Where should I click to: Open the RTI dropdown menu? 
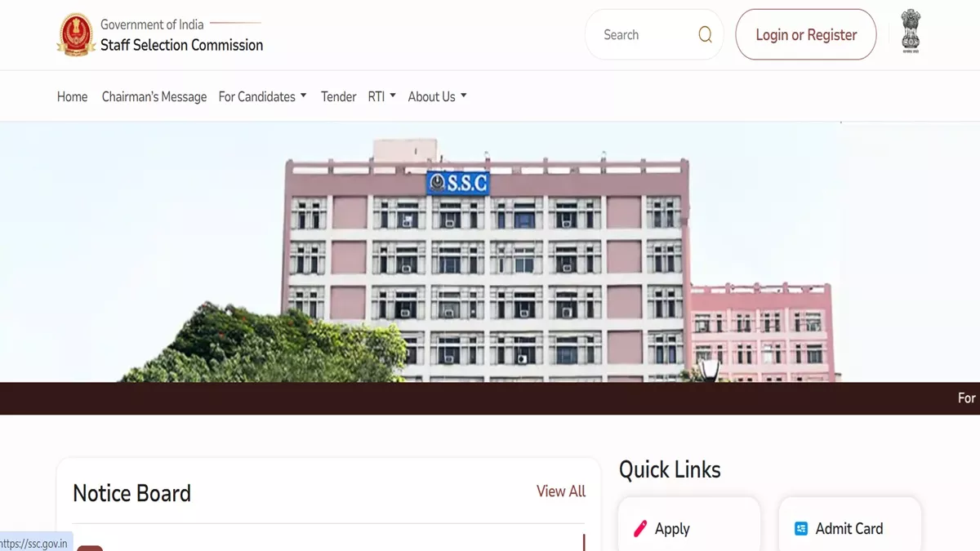click(381, 96)
